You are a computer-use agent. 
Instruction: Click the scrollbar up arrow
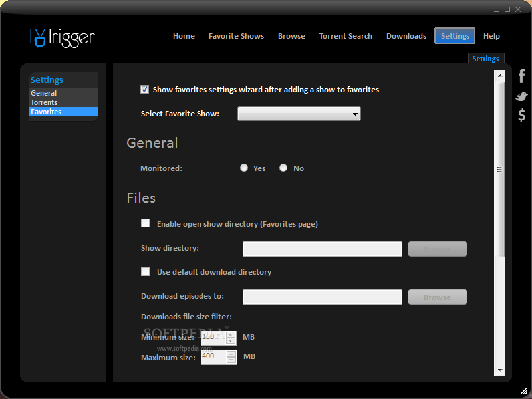coord(500,76)
